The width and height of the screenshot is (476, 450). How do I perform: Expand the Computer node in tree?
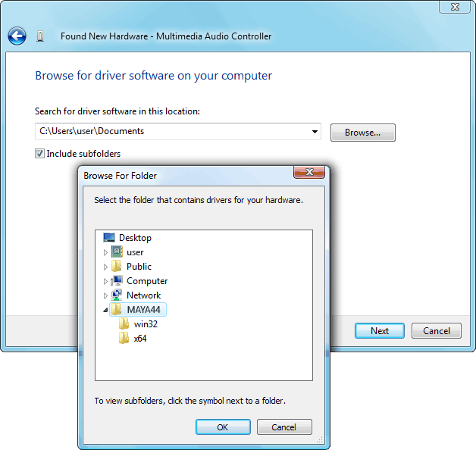tap(105, 281)
